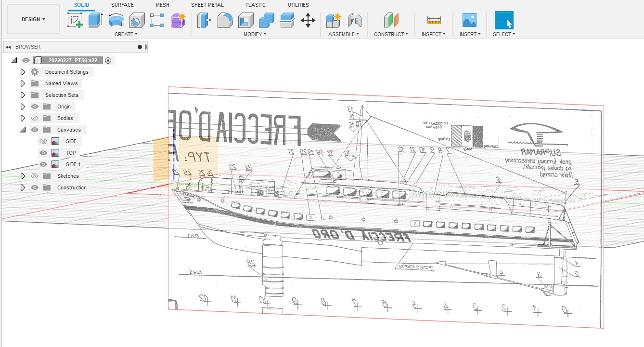Image resolution: width=644 pixels, height=347 pixels.
Task: Open the CREATE dropdown menu
Action: coord(126,34)
